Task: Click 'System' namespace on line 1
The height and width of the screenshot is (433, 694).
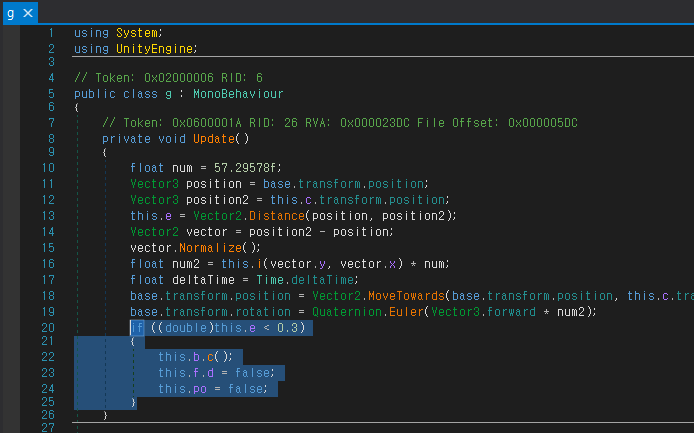Action: pos(137,33)
